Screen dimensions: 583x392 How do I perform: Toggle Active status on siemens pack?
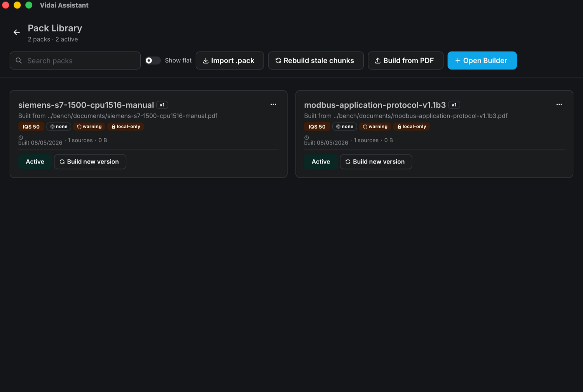(35, 162)
